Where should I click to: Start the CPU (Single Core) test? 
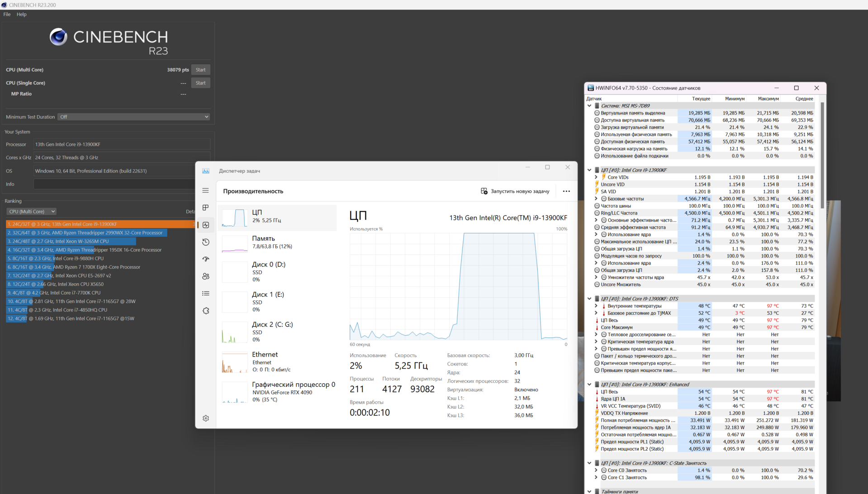(x=200, y=83)
